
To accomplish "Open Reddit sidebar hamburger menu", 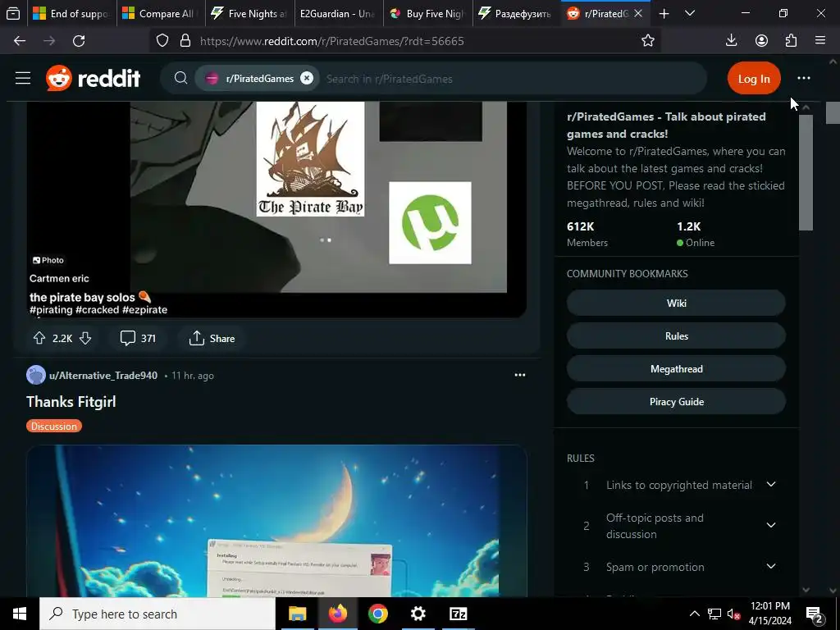I will (23, 78).
